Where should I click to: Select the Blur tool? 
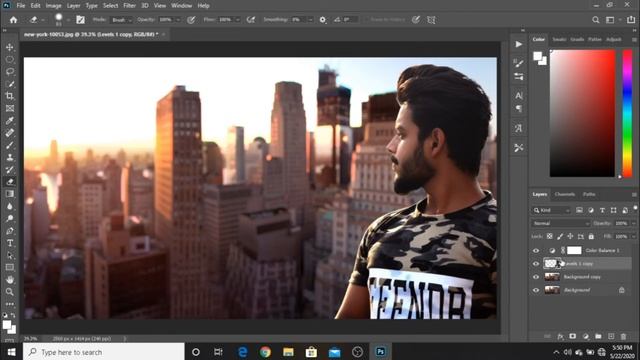coord(9,207)
